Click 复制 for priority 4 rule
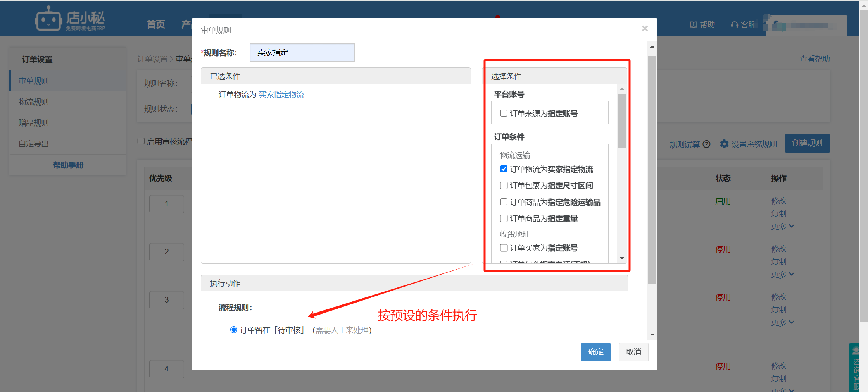This screenshot has width=868, height=392. click(779, 379)
